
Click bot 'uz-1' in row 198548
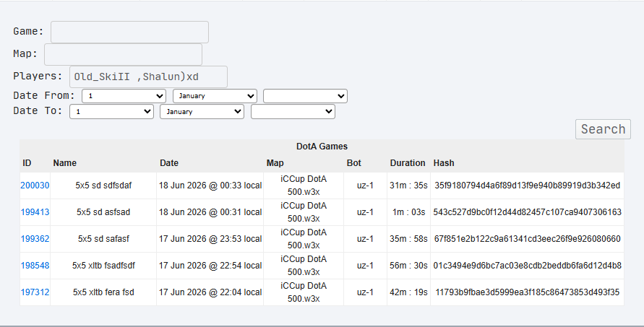(365, 266)
